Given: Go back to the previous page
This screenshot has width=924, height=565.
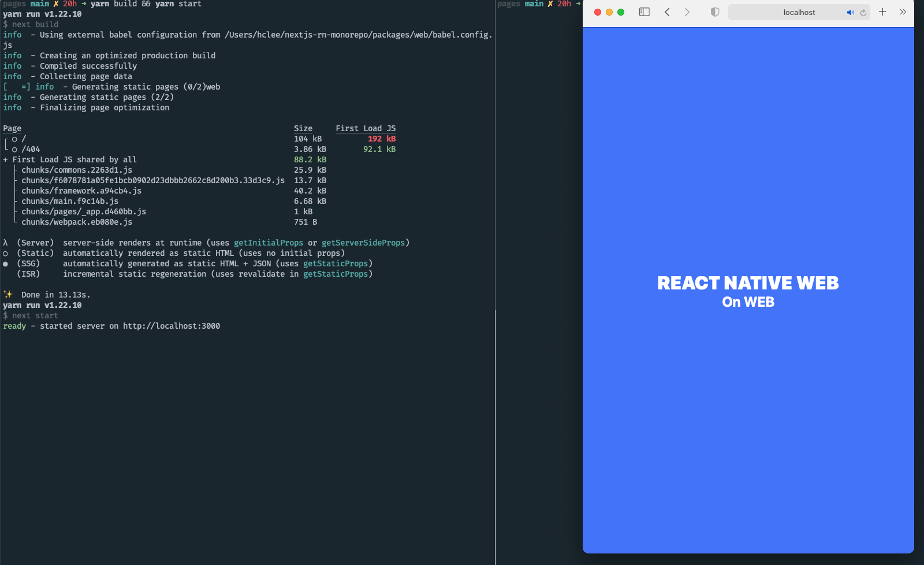Looking at the screenshot, I should click(667, 12).
